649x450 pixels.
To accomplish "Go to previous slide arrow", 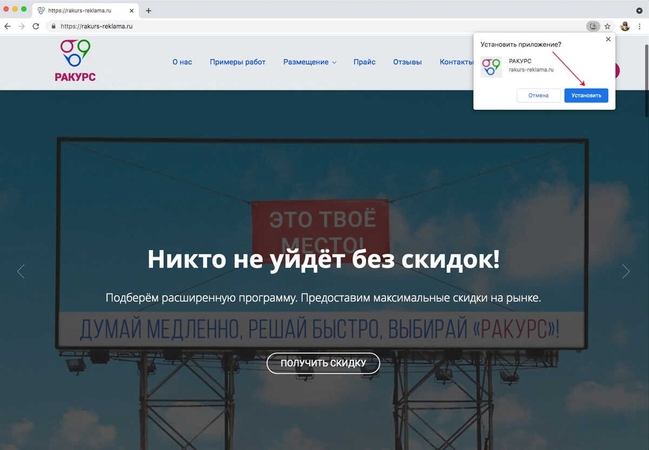I will [x=21, y=272].
